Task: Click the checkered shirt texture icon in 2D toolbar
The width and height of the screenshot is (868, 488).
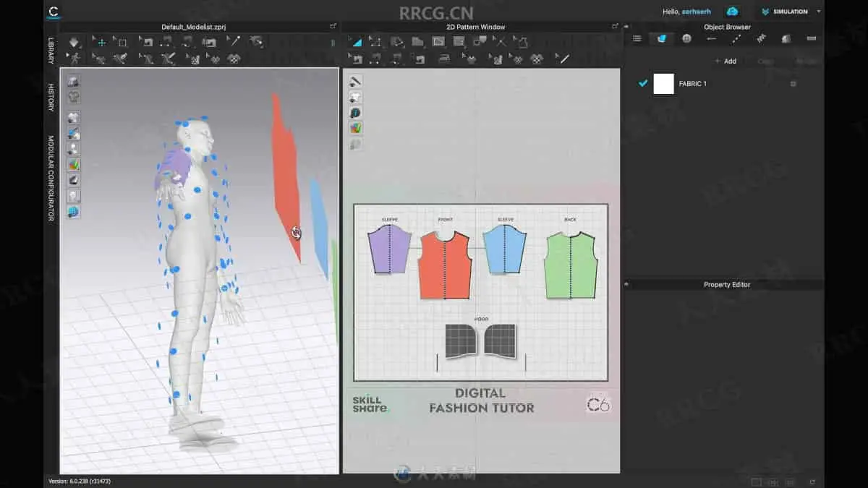Action: (537, 59)
